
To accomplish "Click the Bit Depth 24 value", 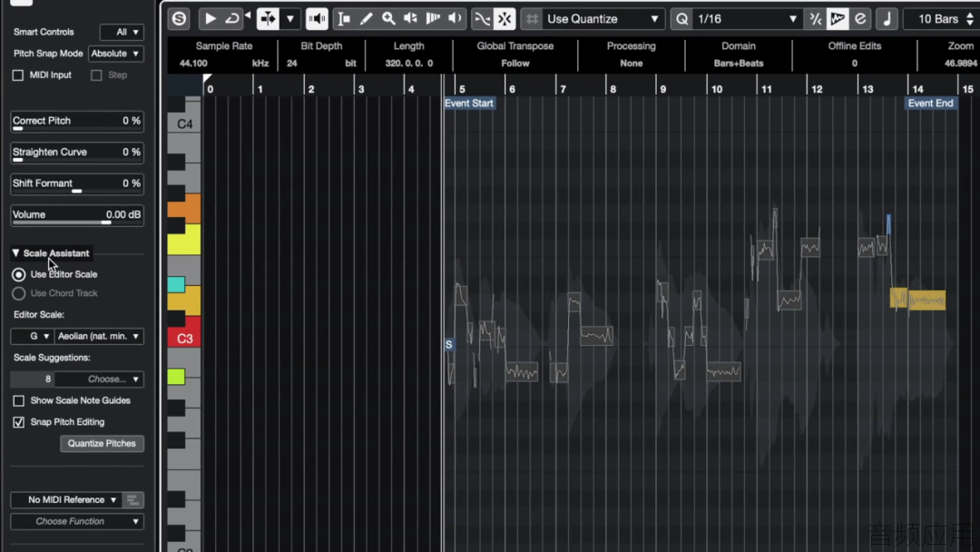I will 292,64.
